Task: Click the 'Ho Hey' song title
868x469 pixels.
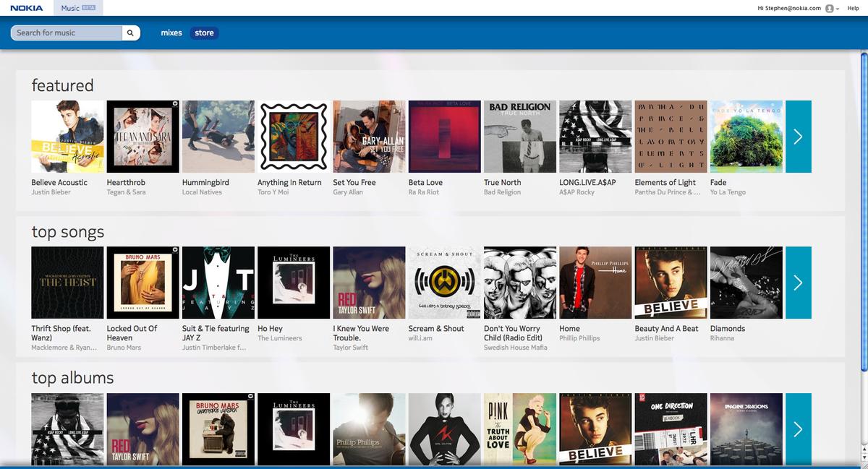Action: (270, 329)
